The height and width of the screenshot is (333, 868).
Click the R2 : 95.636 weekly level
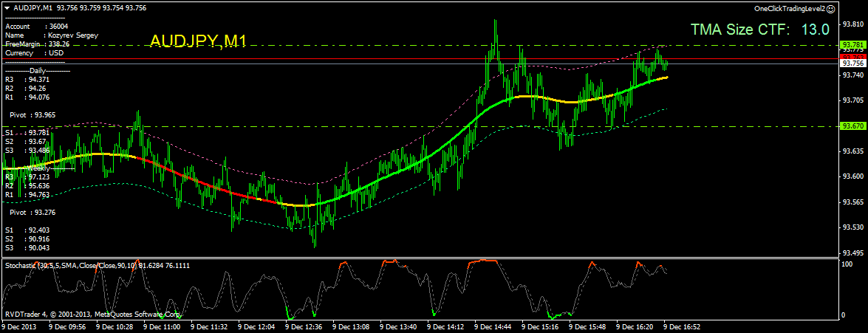click(x=27, y=186)
